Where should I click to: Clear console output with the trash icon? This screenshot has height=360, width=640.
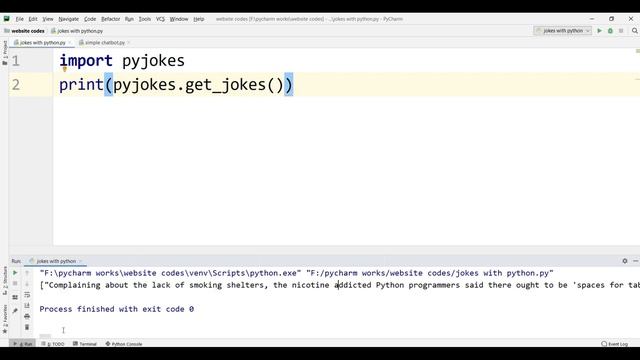(x=27, y=327)
